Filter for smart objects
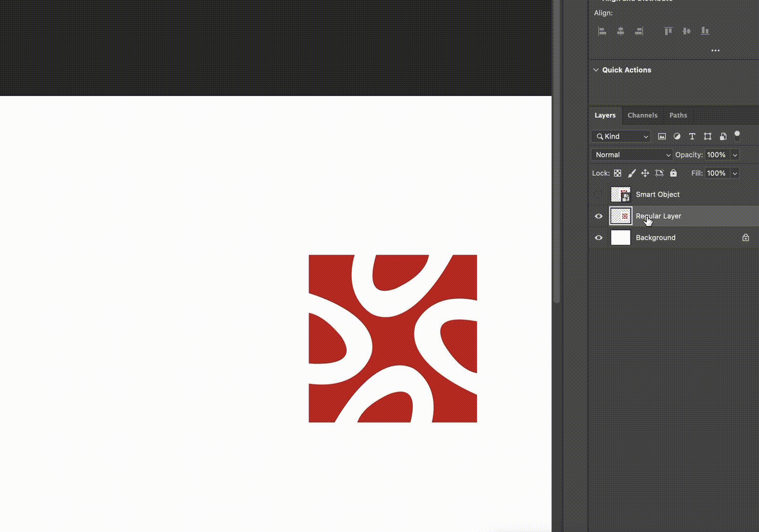 click(723, 136)
